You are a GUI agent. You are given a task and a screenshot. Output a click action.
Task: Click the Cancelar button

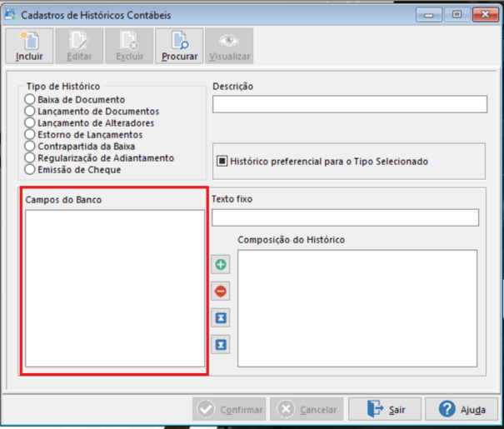point(307,409)
